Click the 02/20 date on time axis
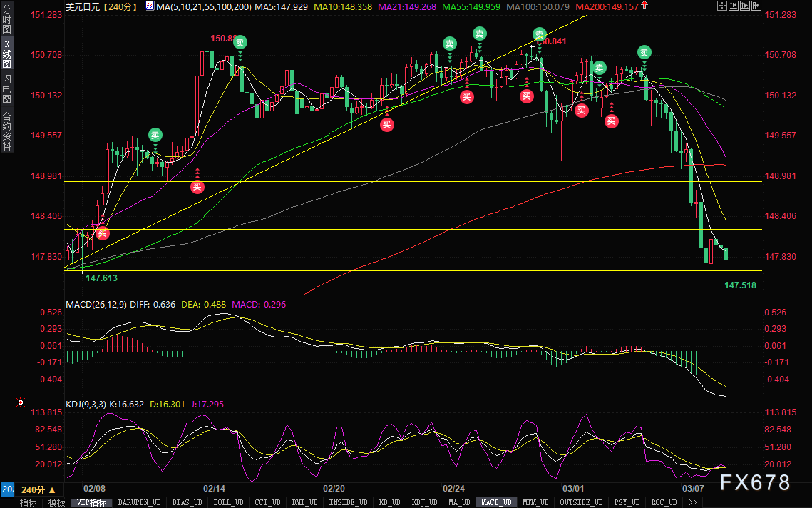Screen dimensions: 812x508 point(334,488)
